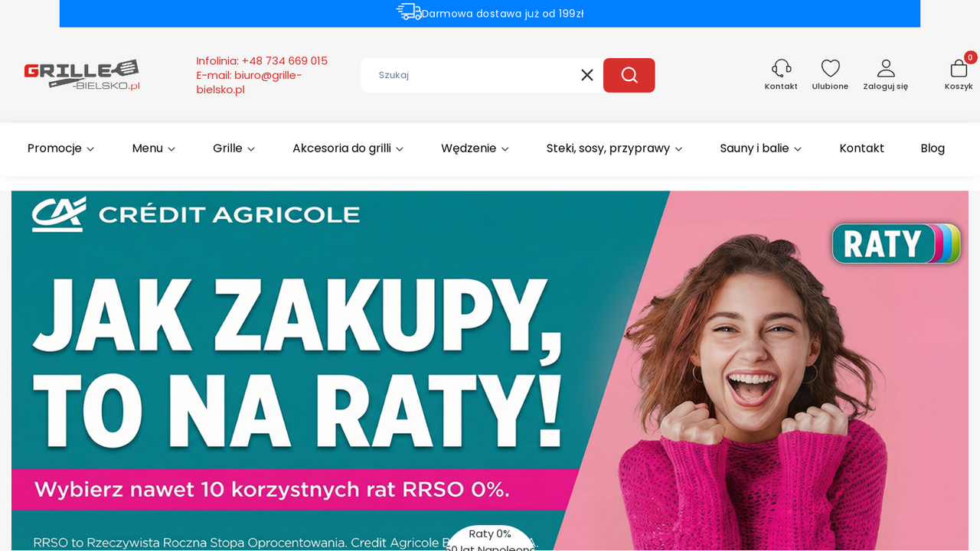The height and width of the screenshot is (551, 980).
Task: Open Kontakt in navigation bar
Action: tap(862, 148)
